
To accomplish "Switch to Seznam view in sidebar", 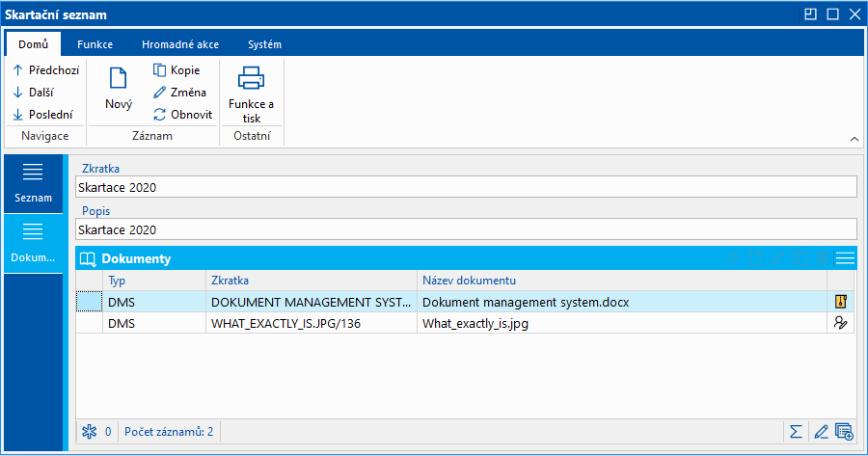I will [x=33, y=182].
